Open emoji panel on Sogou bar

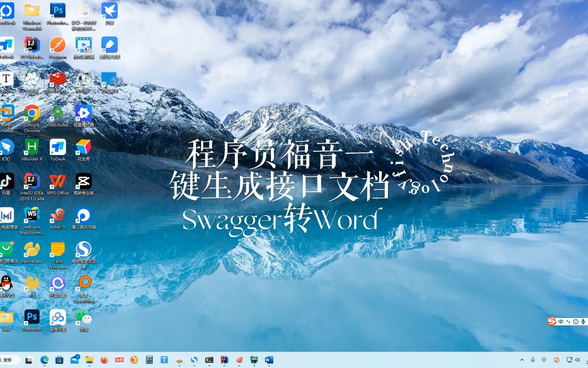[x=576, y=322]
